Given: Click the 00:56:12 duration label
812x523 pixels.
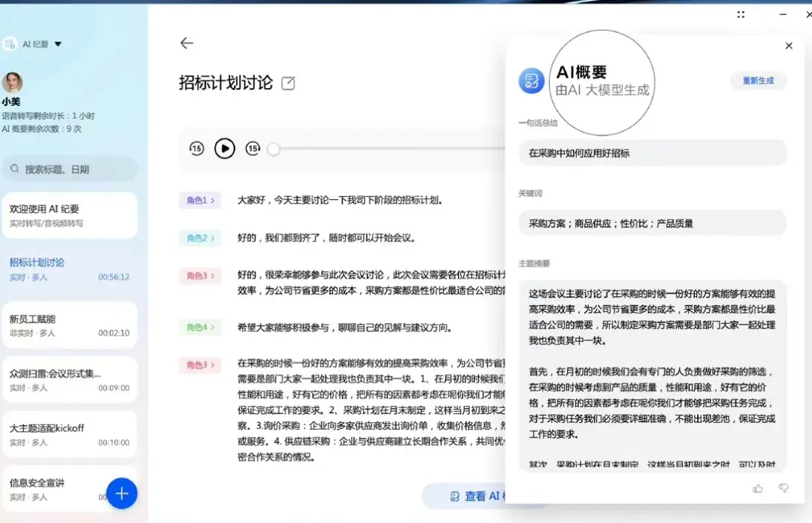Looking at the screenshot, I should [x=114, y=277].
